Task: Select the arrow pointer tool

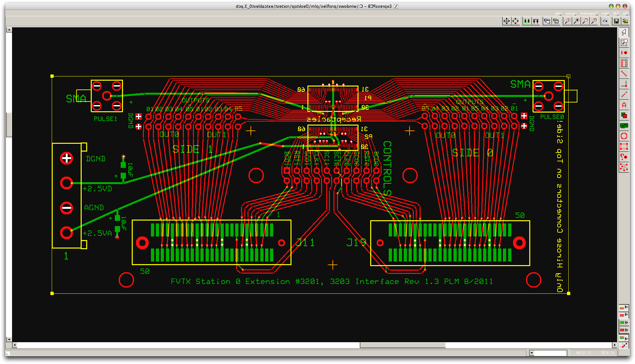Action: pyautogui.click(x=624, y=32)
